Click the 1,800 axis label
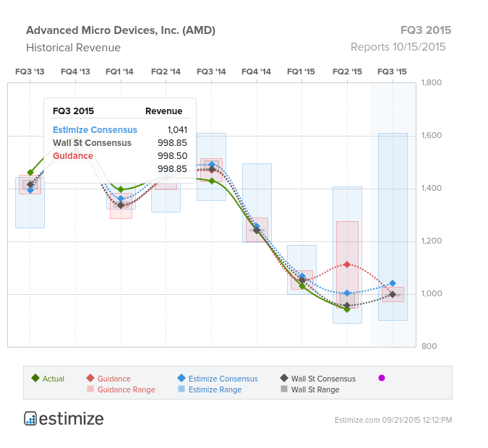The width and height of the screenshot is (488, 448). 432,82
